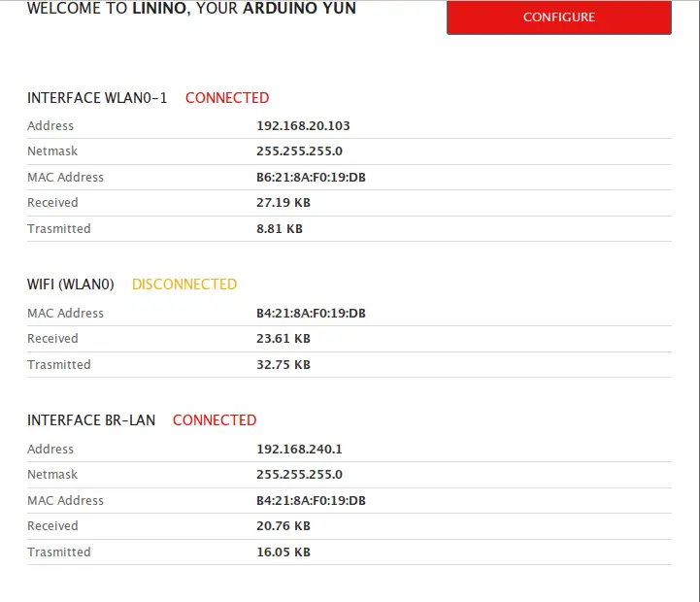Click the welcome to Linino page title
This screenshot has height=602, width=700.
191,8
